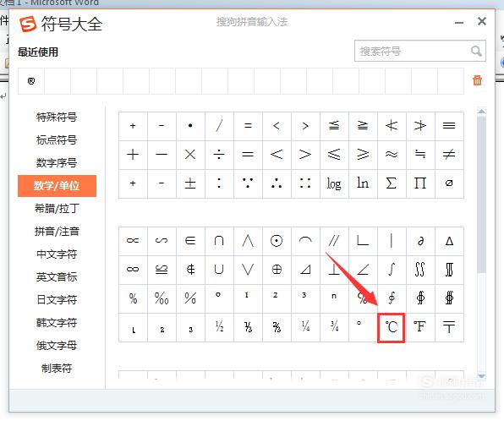Open the 英文音标 category

(x=57, y=277)
